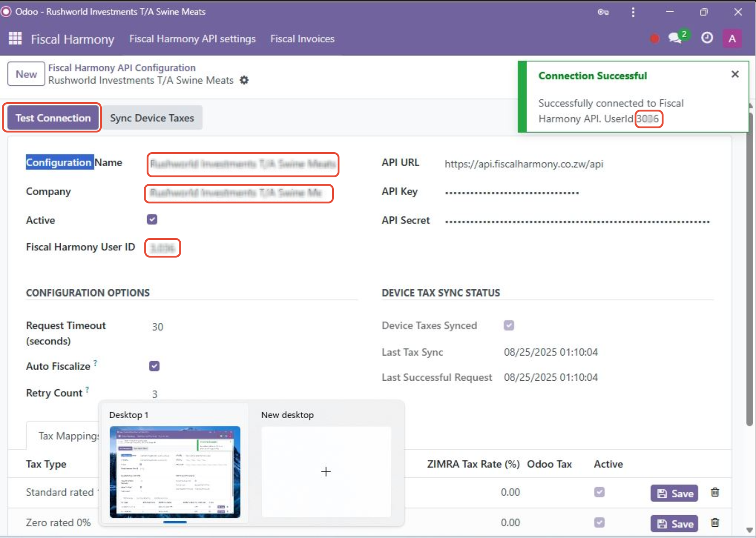Click the Configuration Name input field
This screenshot has width=756, height=538.
(243, 164)
